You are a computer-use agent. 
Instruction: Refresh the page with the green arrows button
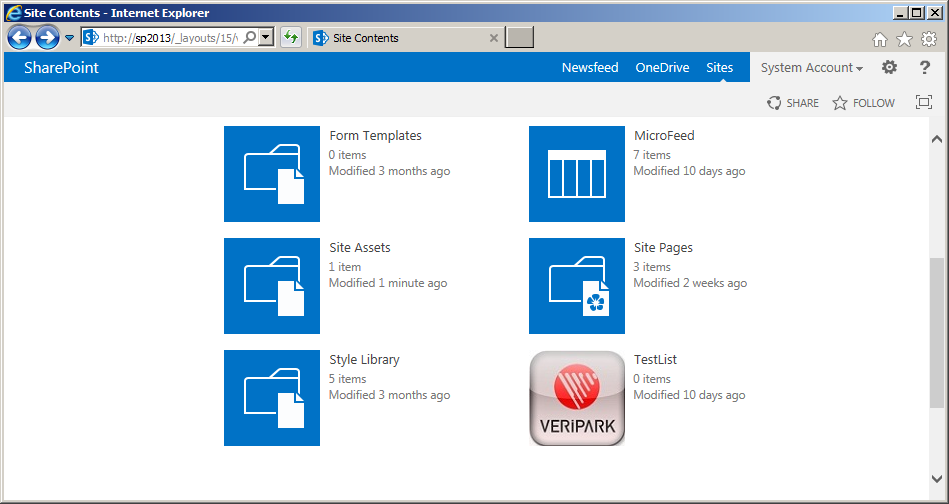pos(291,38)
